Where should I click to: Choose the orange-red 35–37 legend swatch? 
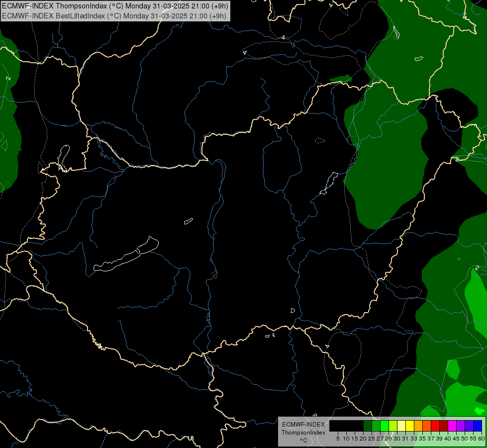[427, 426]
